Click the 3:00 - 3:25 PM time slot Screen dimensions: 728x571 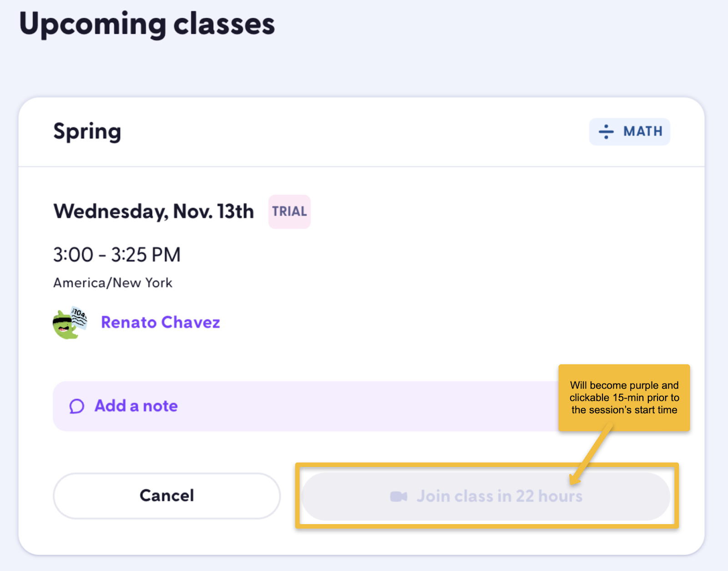[117, 254]
